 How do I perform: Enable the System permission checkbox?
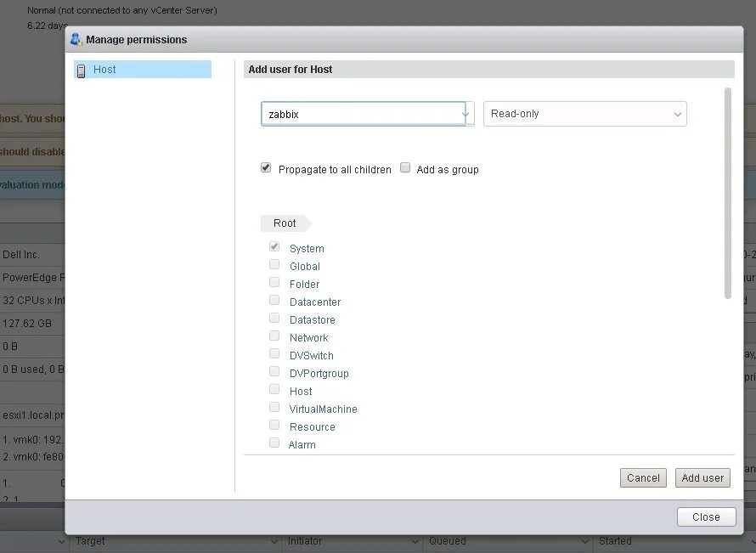point(274,245)
